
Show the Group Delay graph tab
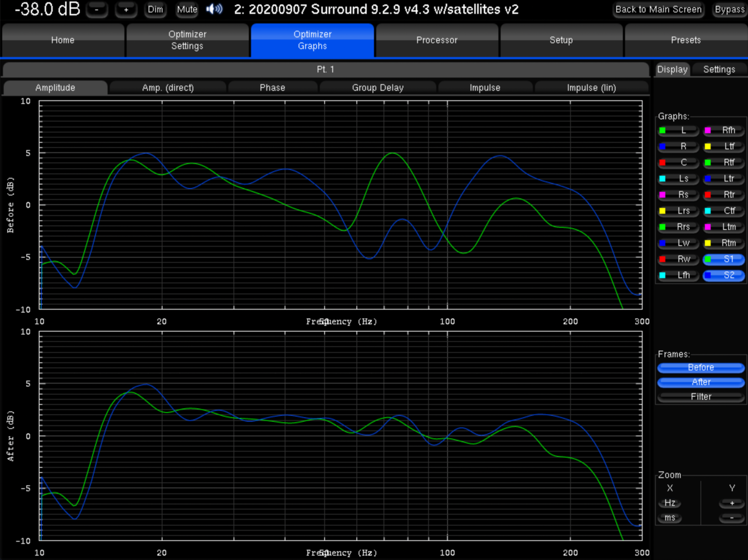pyautogui.click(x=378, y=88)
